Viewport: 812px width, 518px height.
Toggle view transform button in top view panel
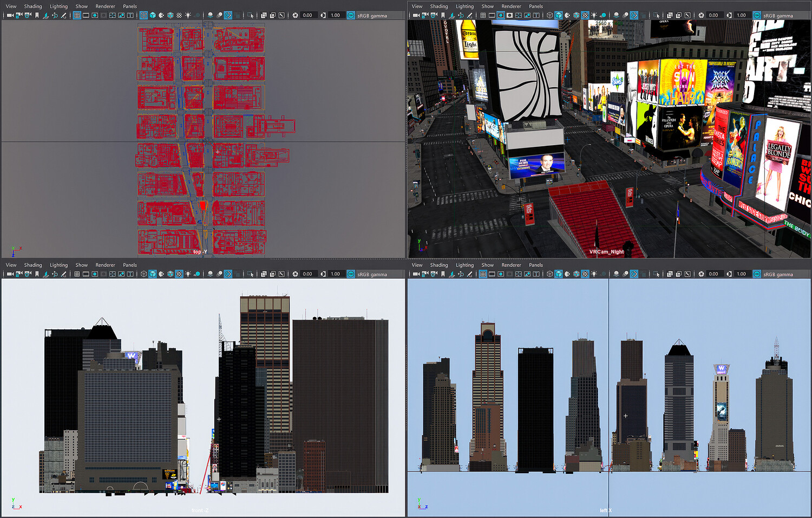click(351, 15)
